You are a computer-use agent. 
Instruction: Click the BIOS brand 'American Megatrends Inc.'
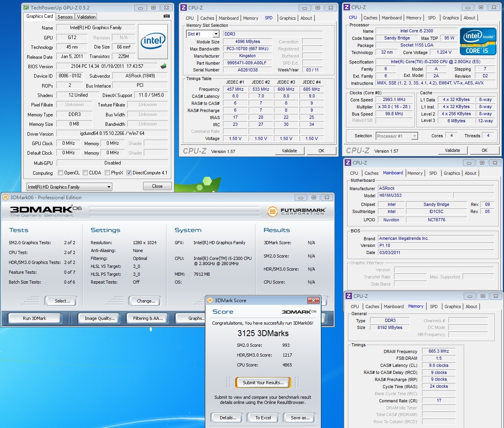(x=436, y=238)
